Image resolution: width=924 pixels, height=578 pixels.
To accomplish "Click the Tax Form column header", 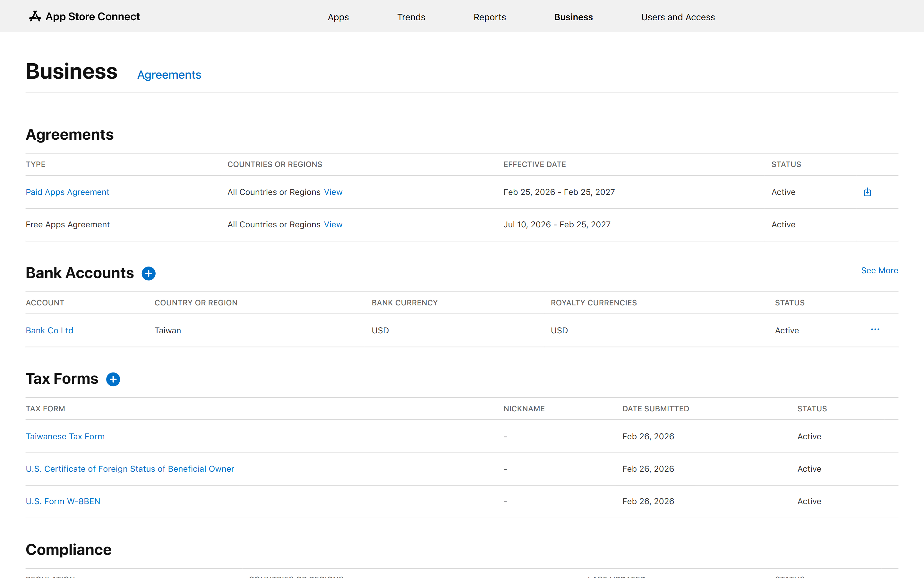I will tap(46, 409).
